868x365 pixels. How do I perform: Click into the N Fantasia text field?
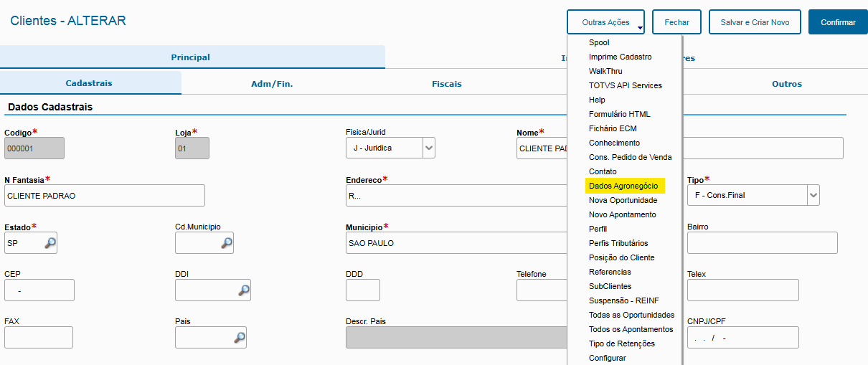[104, 196]
